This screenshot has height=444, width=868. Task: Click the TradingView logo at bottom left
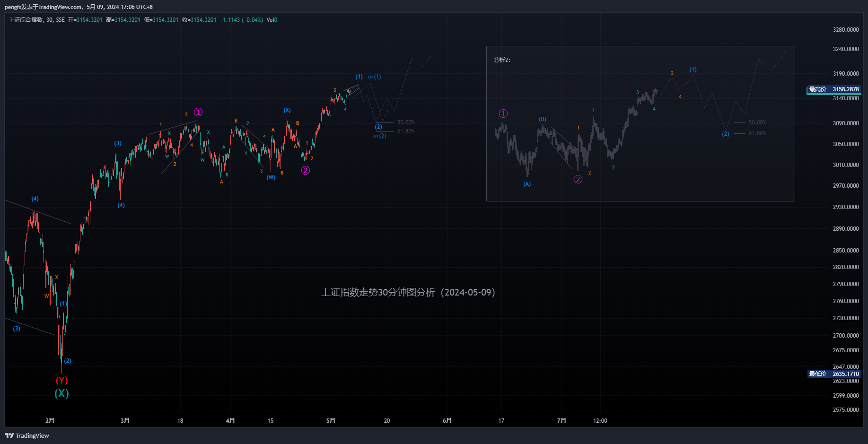(27, 435)
